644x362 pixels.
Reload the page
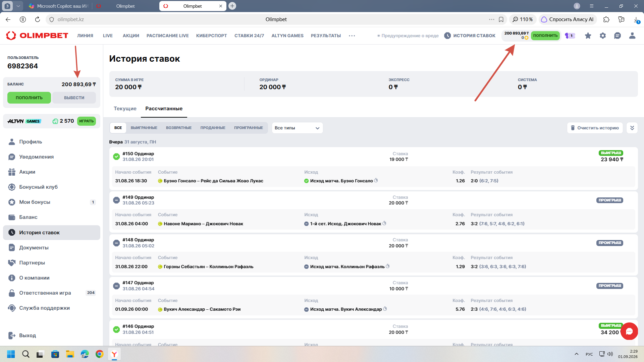click(38, 19)
